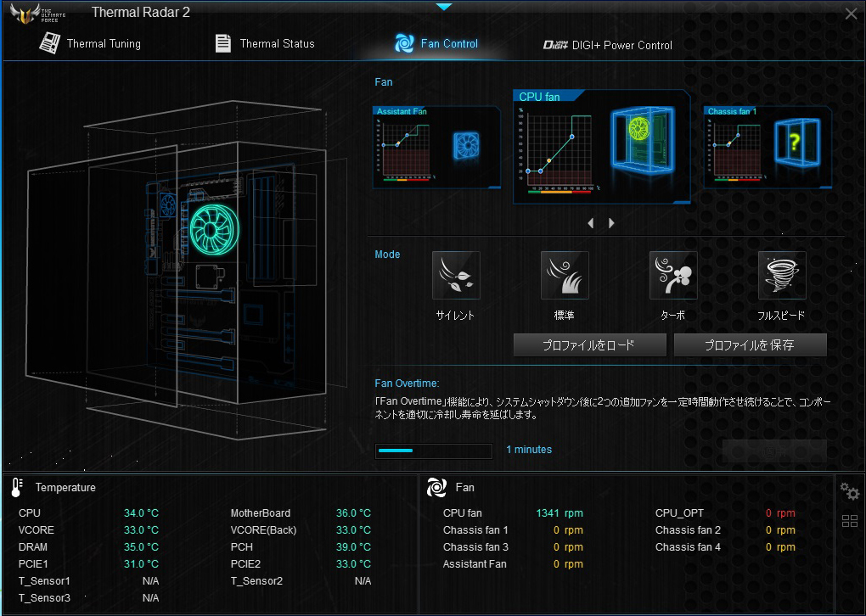
Task: Click the DIGI+ logo icon
Action: 555,45
